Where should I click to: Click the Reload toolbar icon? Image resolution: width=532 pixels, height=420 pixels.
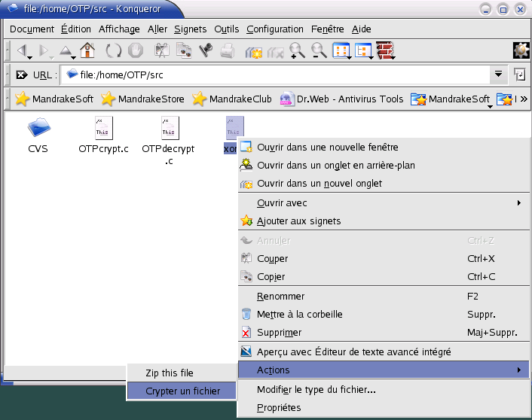point(113,51)
